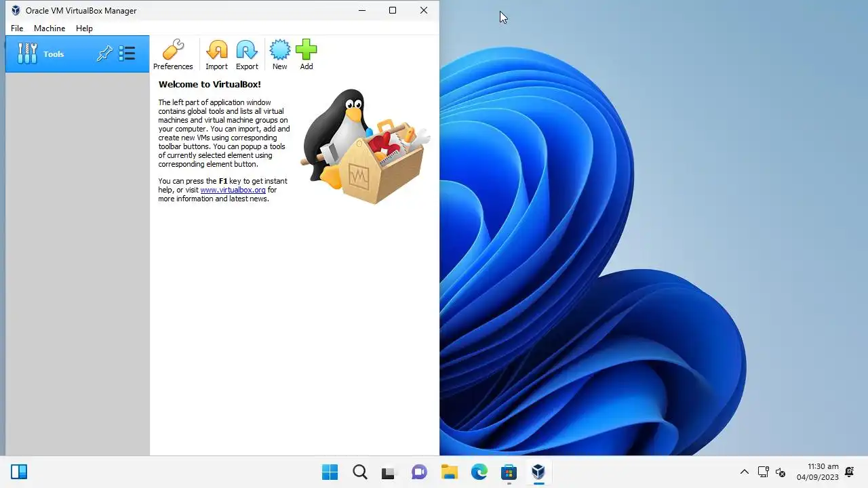Select the Tools item in sidebar
868x488 pixels.
[77, 54]
